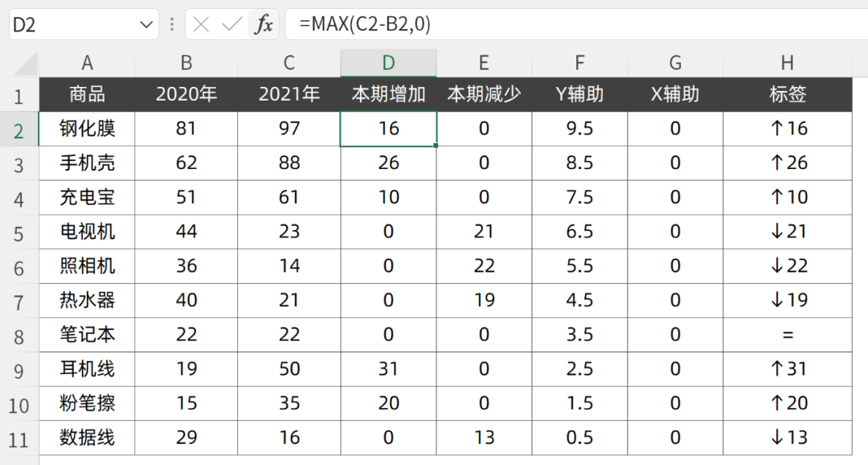Select the 数据线 cell in column A
Viewport: 868px width, 465px height.
pyautogui.click(x=87, y=438)
